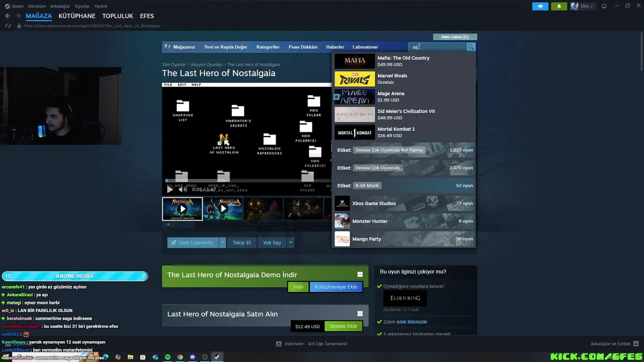Click the Takip Et button
This screenshot has height=362, width=644.
[x=242, y=242]
